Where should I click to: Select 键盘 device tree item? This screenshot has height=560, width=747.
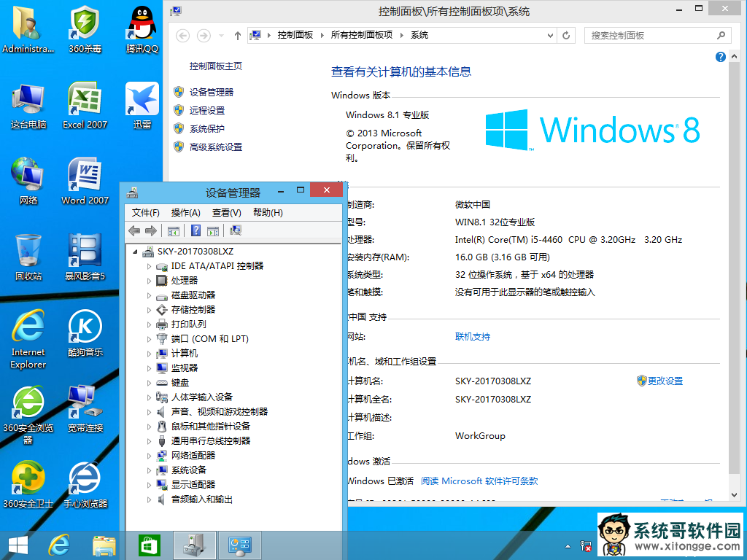[180, 383]
